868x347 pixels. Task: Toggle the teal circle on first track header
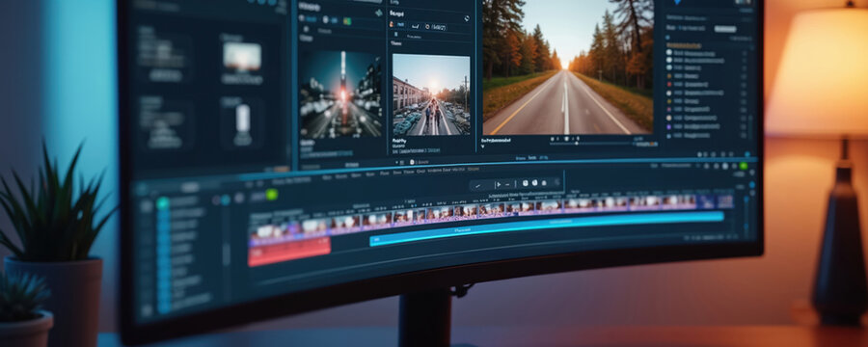click(162, 202)
